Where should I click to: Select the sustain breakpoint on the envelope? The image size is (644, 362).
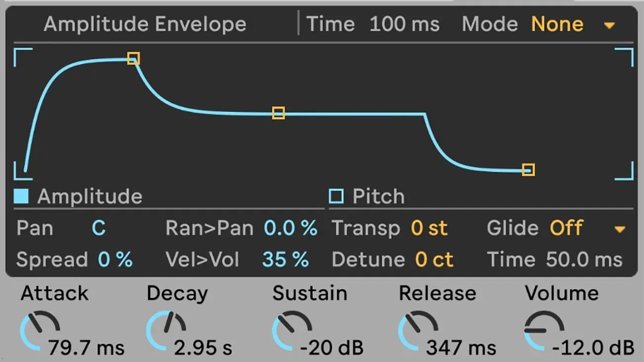pos(278,113)
